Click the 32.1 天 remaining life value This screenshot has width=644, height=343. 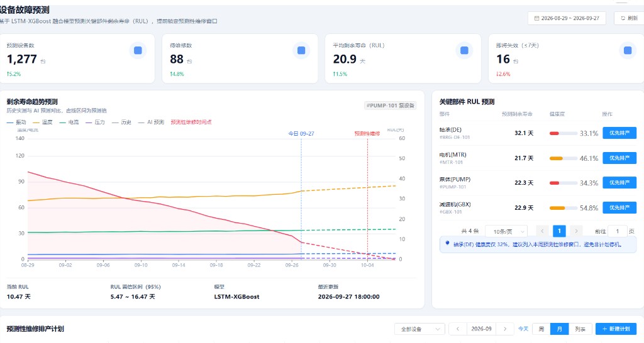[524, 133]
